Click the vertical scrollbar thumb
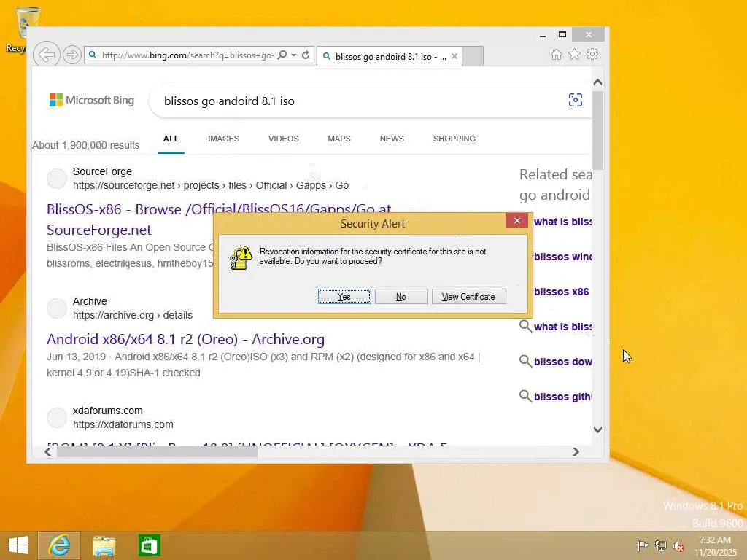The image size is (747, 560). (x=598, y=130)
